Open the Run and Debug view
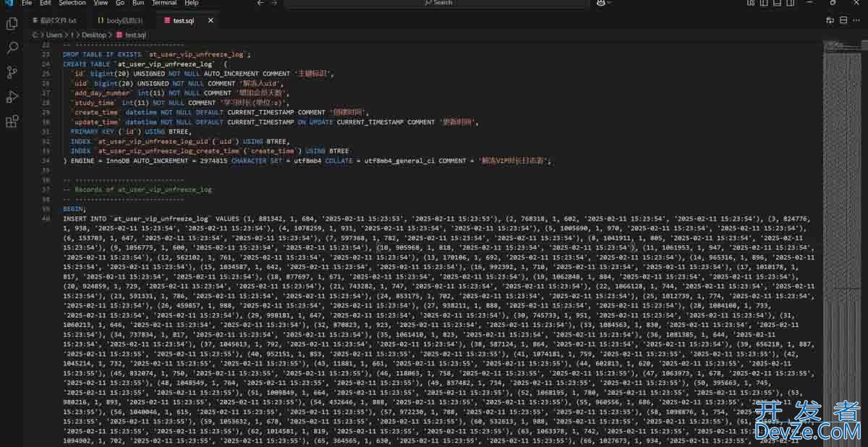Image resolution: width=868 pixels, height=447 pixels. [12, 97]
